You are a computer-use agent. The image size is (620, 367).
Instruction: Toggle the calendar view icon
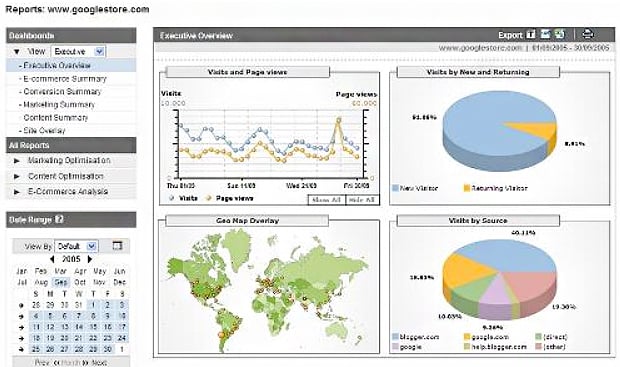pos(117,246)
